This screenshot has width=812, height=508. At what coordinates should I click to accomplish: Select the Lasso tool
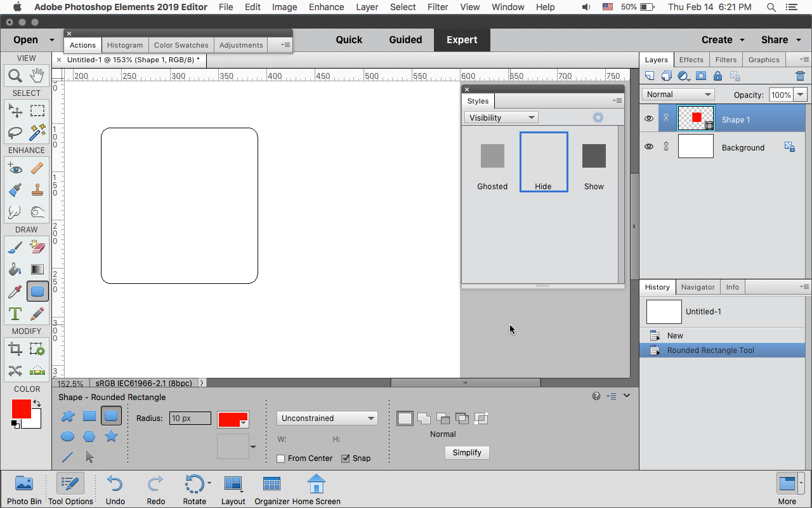coord(15,133)
